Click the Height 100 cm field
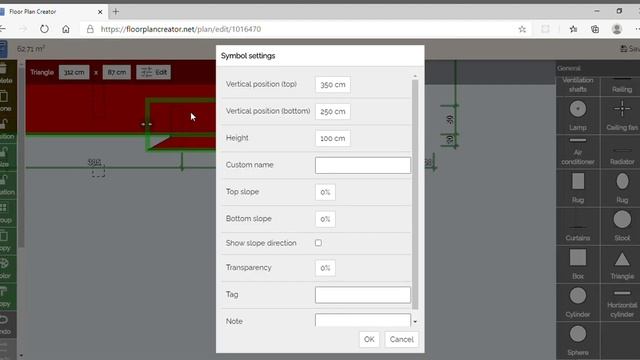 tap(333, 138)
